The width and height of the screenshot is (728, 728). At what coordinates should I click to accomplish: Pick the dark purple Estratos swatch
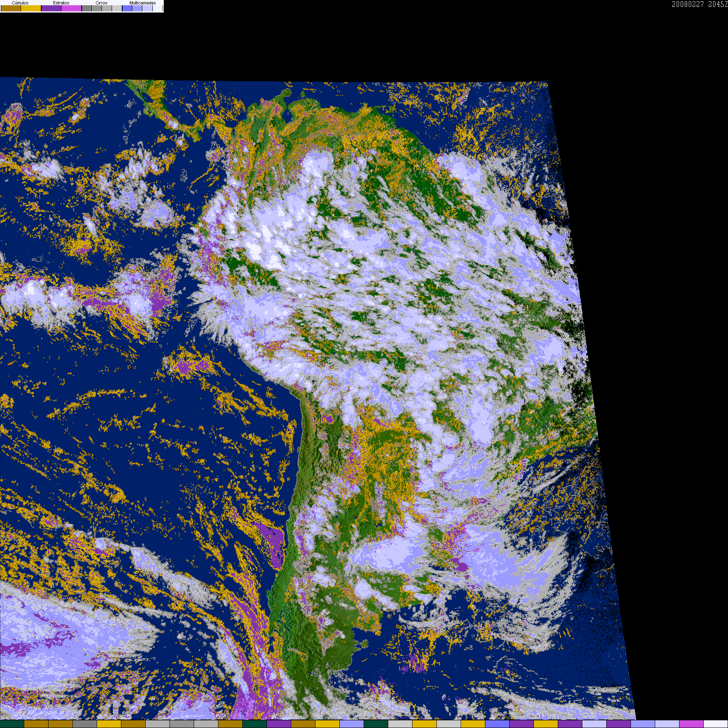pos(51,8)
